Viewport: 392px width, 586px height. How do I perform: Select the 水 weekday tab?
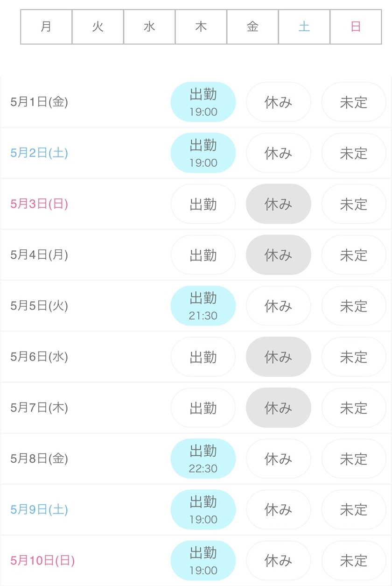coord(149,27)
